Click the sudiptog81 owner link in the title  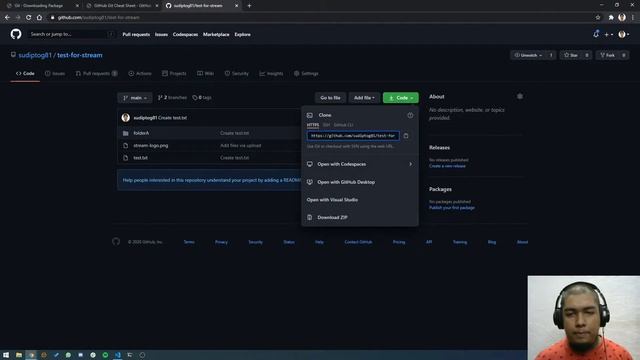pos(35,55)
